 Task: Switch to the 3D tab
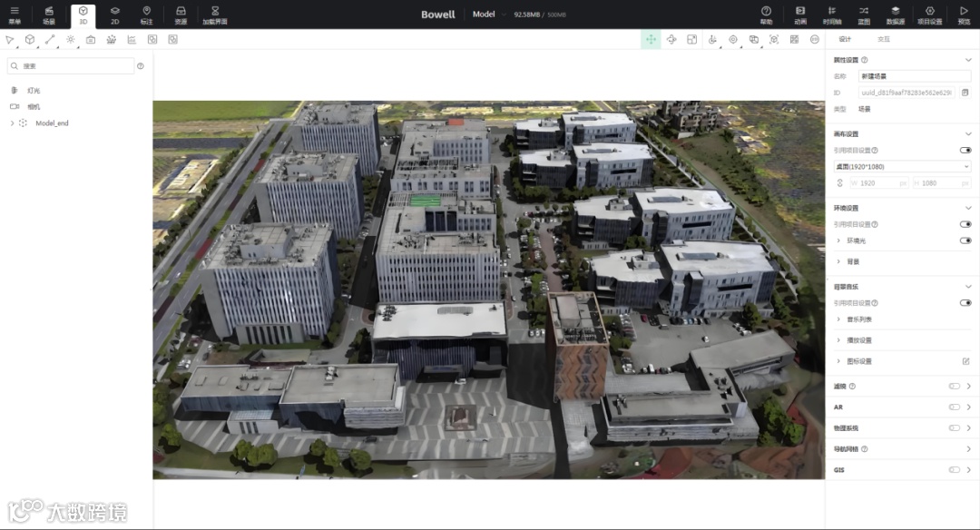[83, 15]
